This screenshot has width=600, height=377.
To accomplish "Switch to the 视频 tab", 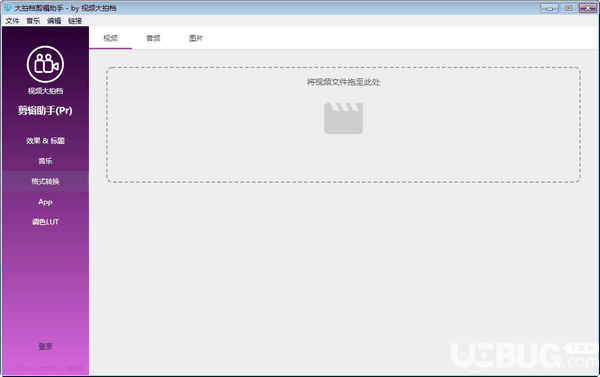I will pyautogui.click(x=110, y=38).
